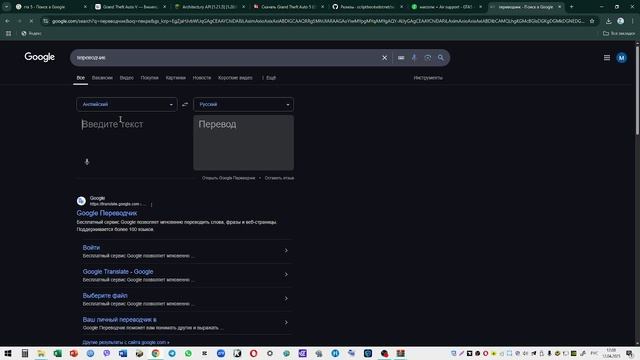Open the Google Translate - Google sitelink
The image size is (640, 360).
pyautogui.click(x=118, y=271)
